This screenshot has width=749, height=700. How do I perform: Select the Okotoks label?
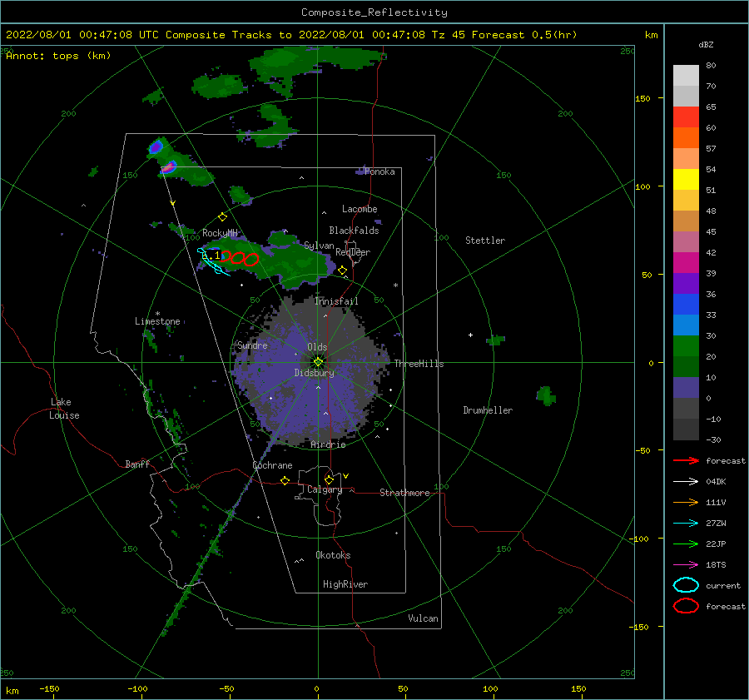[x=333, y=555]
